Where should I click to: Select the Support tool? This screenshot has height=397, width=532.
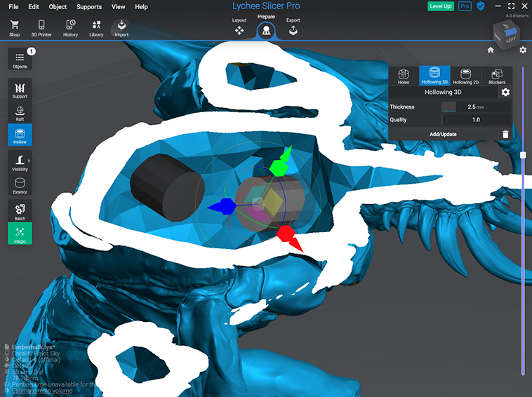[x=20, y=90]
